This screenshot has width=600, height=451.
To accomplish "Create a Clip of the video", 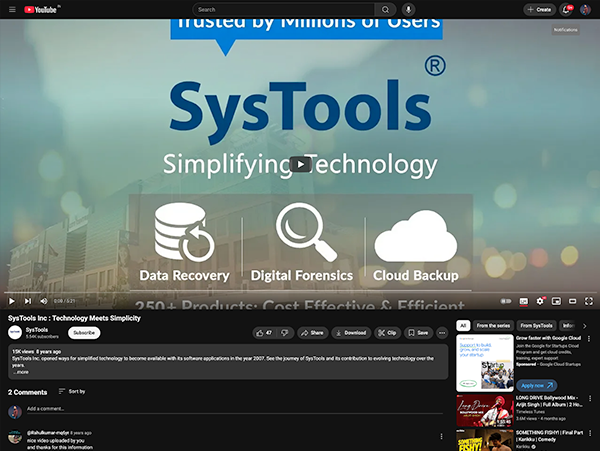I will (387, 333).
